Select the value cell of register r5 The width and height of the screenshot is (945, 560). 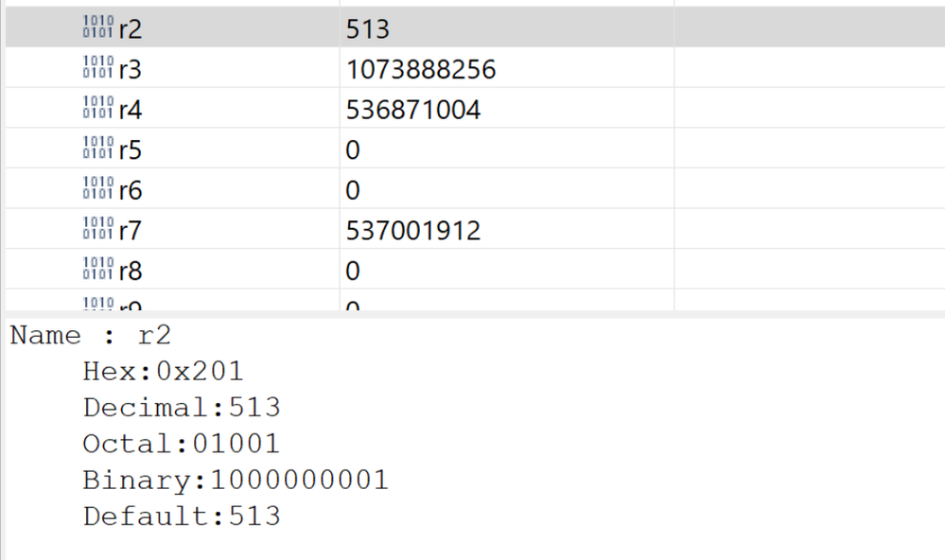353,150
